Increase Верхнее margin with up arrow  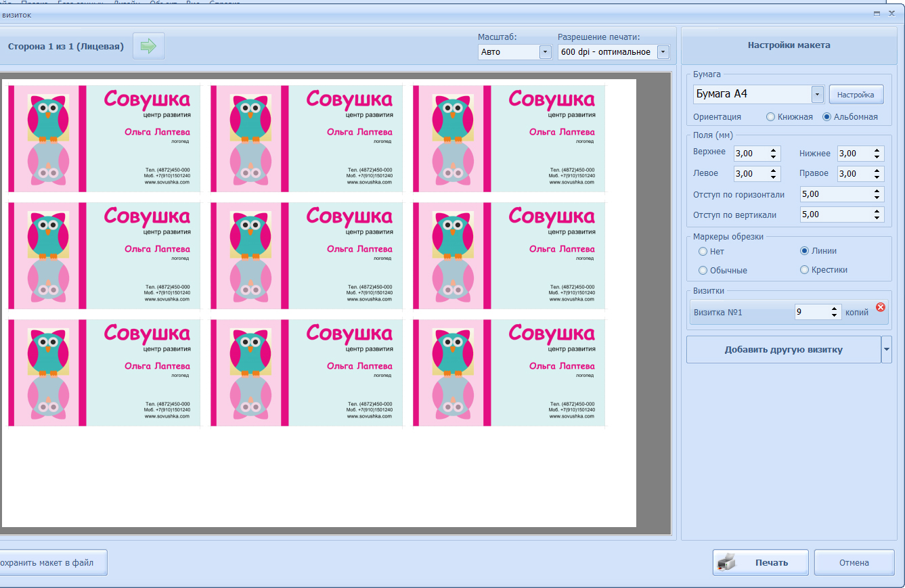(x=774, y=150)
